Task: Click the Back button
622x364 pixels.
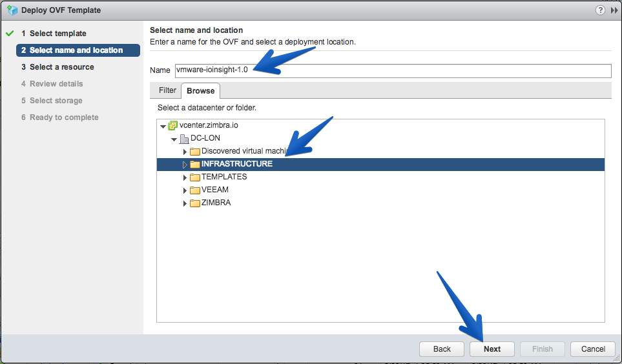Action: click(442, 349)
